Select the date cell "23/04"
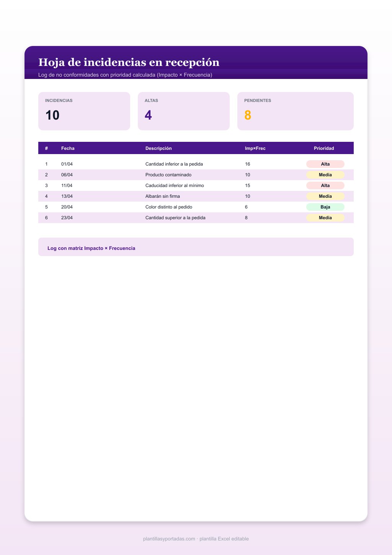The width and height of the screenshot is (392, 555). tap(67, 218)
